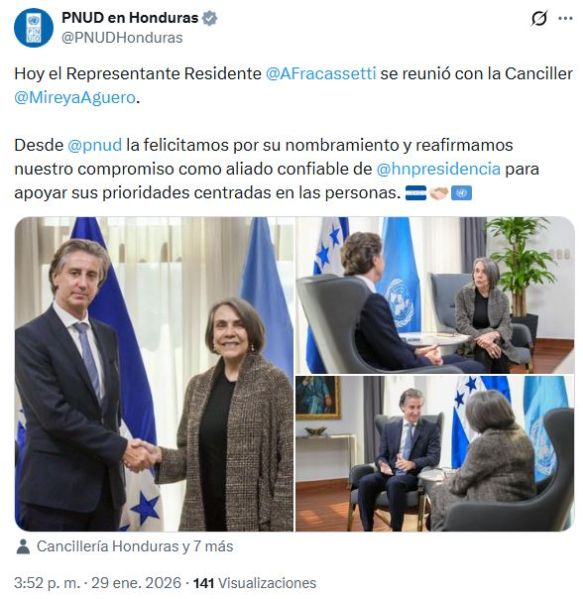
Task: Show tagged accounts Cancillería Honduras y 7 más
Action: 135,547
